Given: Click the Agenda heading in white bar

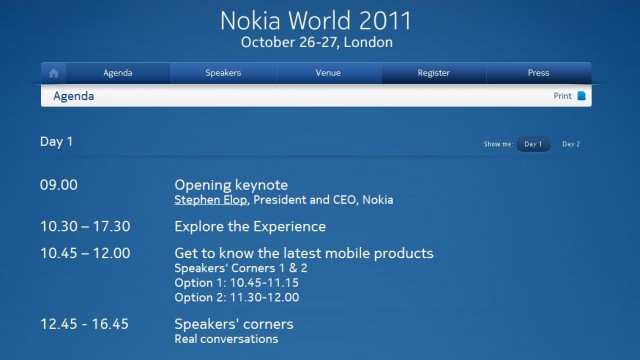Looking at the screenshot, I should click(x=73, y=96).
